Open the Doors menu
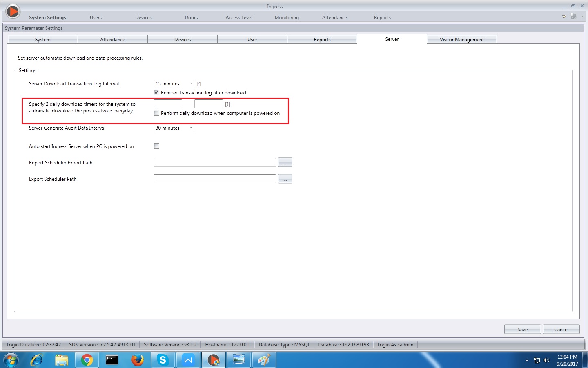 pyautogui.click(x=191, y=18)
